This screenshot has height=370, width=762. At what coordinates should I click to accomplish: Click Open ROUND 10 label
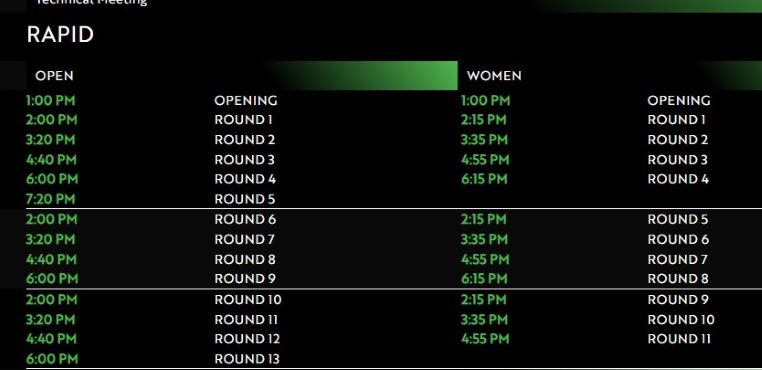(248, 300)
